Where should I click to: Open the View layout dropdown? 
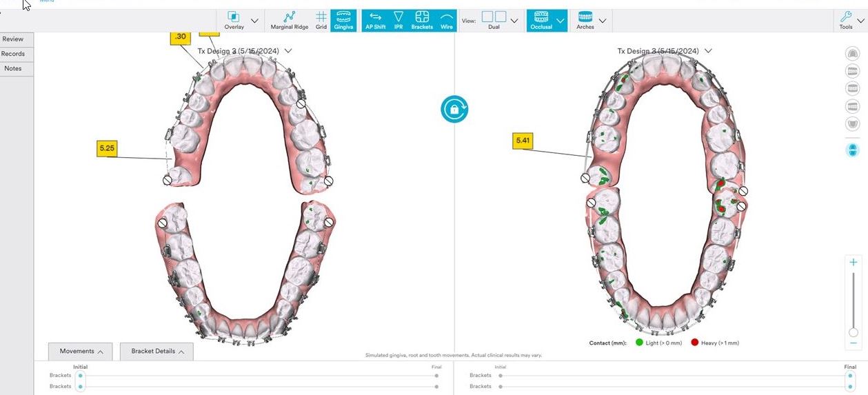[514, 21]
